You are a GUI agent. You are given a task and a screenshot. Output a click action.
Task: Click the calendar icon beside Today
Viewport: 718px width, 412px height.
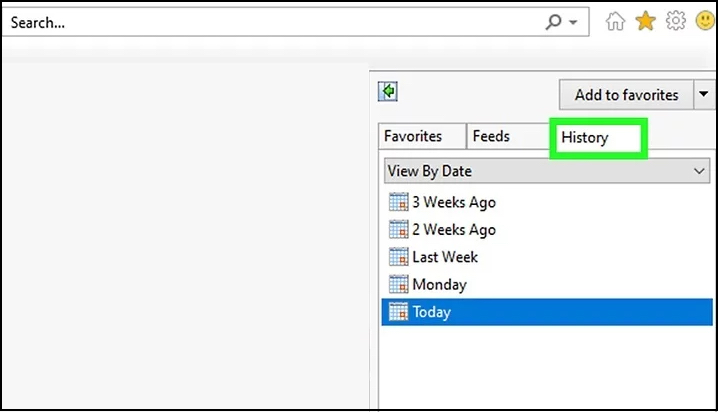point(398,312)
